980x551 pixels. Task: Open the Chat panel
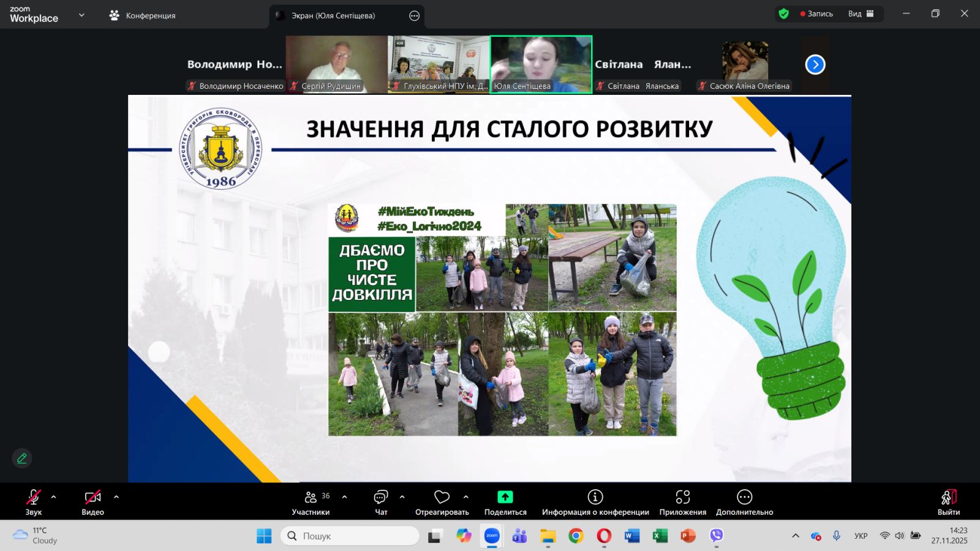point(381,497)
